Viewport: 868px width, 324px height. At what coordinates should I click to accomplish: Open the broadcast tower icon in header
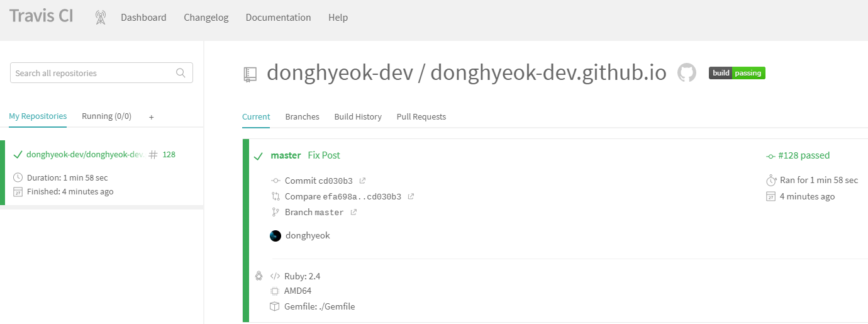[x=101, y=18]
